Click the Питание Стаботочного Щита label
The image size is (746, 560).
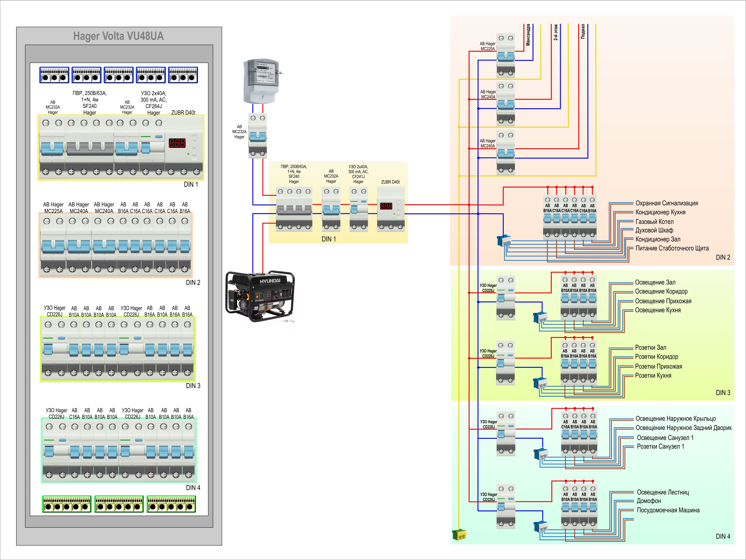[x=672, y=248]
